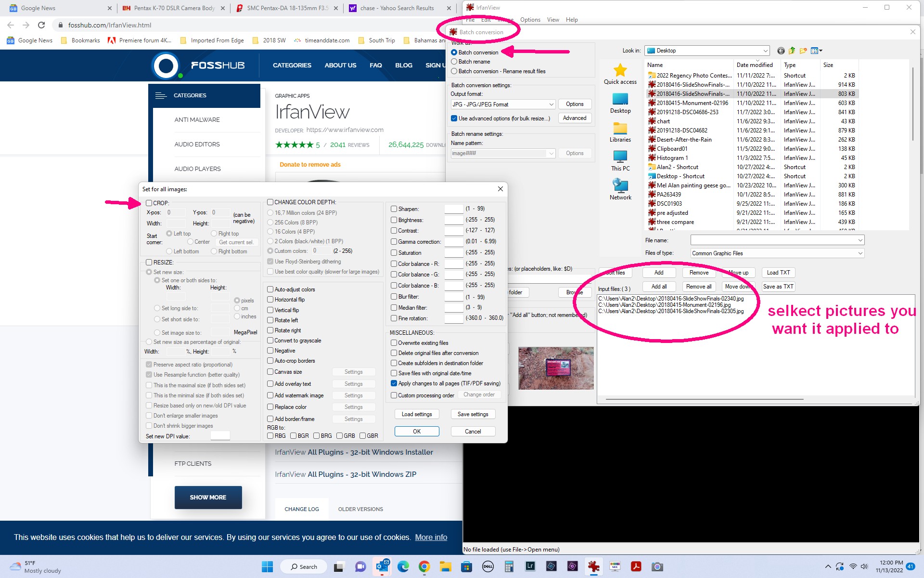Open Calculator from the taskbar
Image resolution: width=924 pixels, height=578 pixels.
click(509, 566)
